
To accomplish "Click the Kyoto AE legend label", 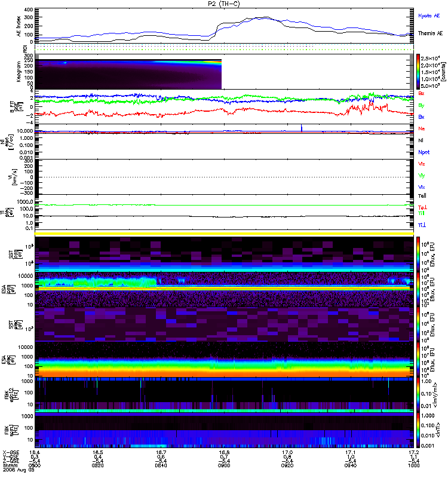I will pos(429,16).
